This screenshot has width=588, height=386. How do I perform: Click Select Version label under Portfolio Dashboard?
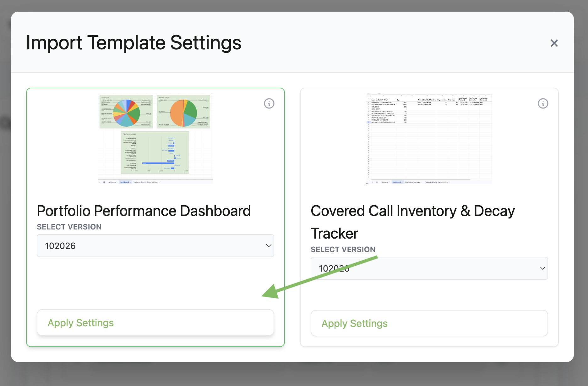[x=69, y=227]
